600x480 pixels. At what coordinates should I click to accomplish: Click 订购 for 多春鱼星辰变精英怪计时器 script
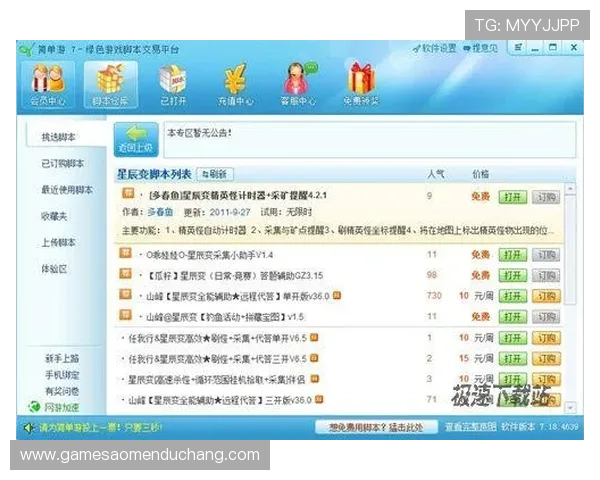[x=546, y=197]
